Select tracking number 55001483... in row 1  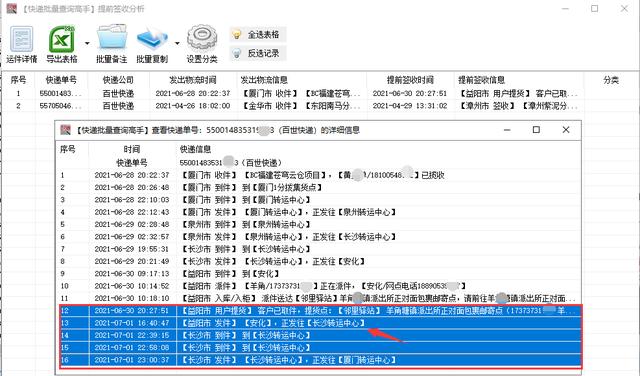point(61,93)
